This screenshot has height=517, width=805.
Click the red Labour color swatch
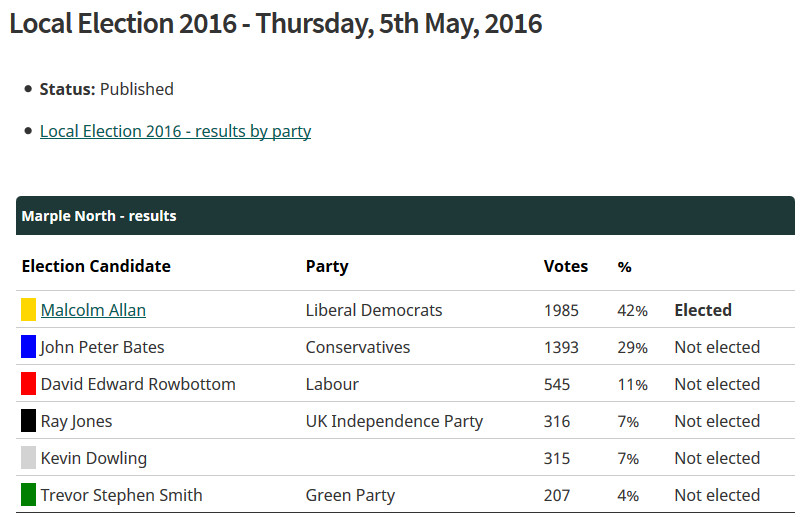pyautogui.click(x=28, y=384)
